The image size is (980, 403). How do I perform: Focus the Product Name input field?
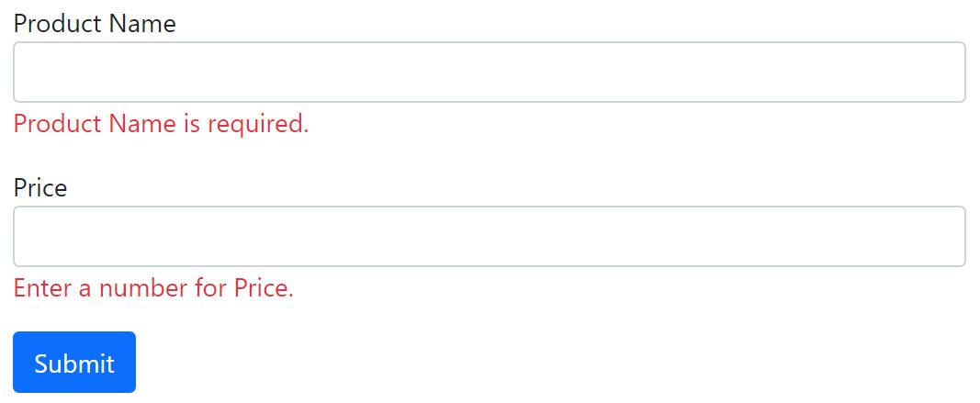[490, 72]
